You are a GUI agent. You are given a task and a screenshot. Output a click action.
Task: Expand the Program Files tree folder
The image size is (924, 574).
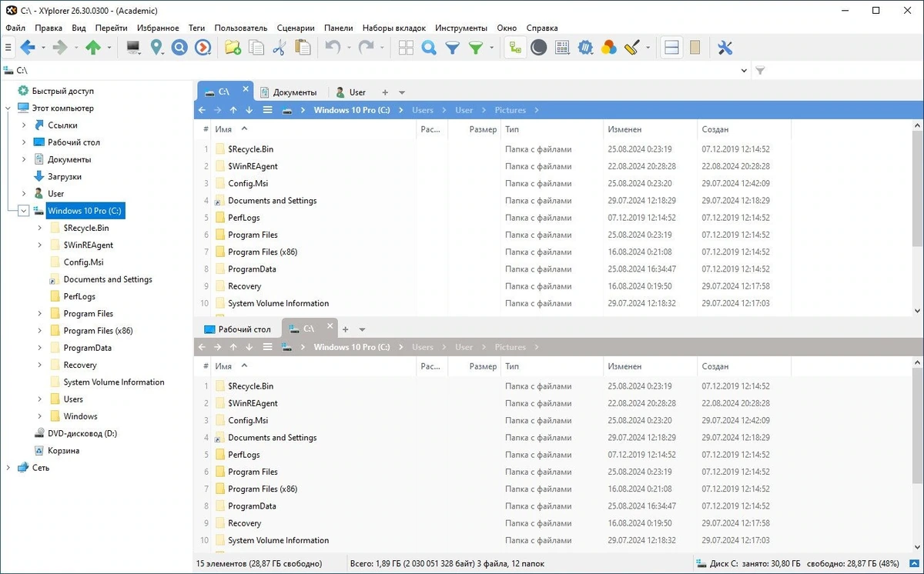40,314
